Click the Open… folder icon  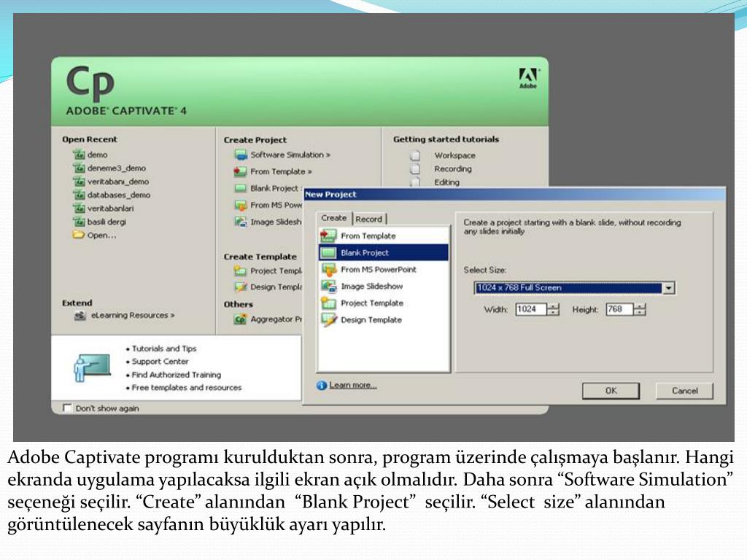tap(78, 235)
